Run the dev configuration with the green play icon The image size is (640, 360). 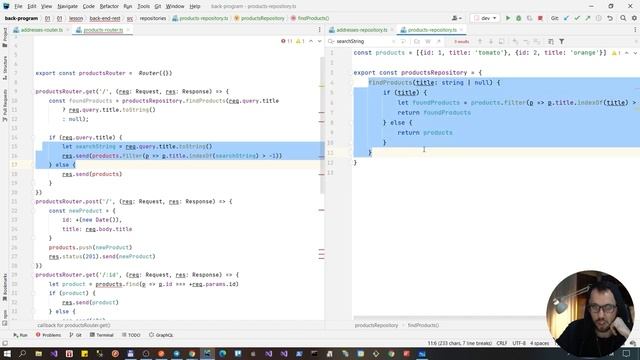(x=508, y=18)
